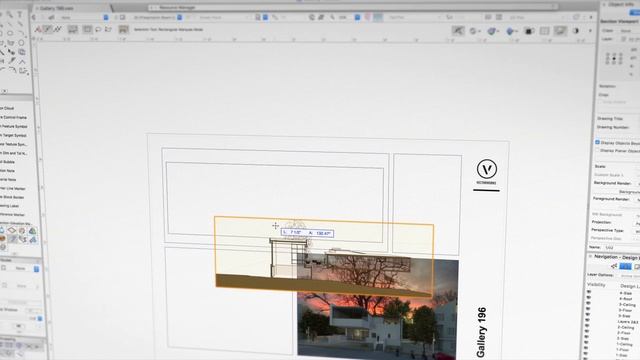Viewport: 640px width, 360px height.
Task: Click the blue cube render mode icon
Action: (x=510, y=31)
